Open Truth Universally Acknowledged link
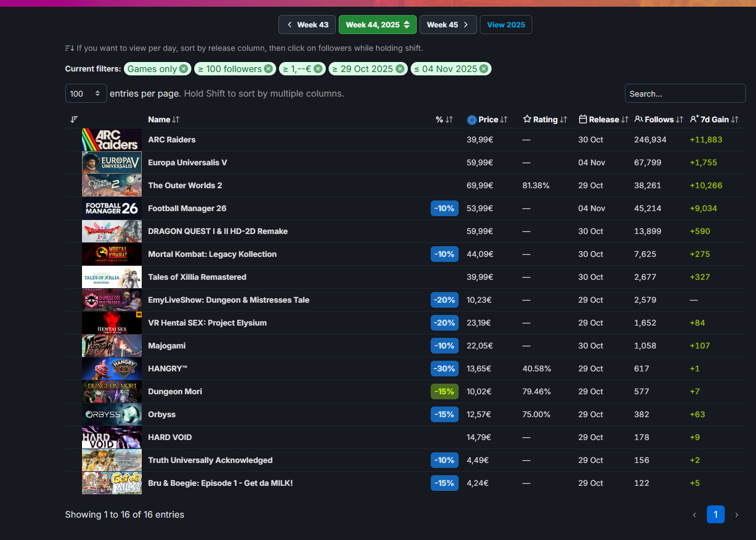756x540 pixels. (210, 460)
